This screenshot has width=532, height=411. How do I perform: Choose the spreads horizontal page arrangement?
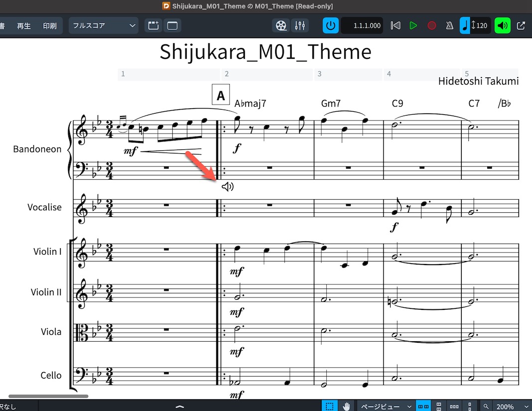[423, 406]
